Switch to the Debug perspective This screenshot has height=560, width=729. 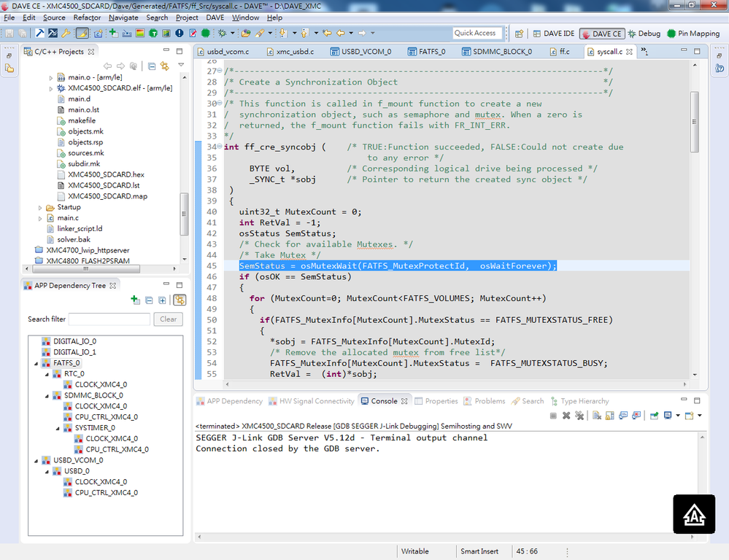(x=644, y=34)
